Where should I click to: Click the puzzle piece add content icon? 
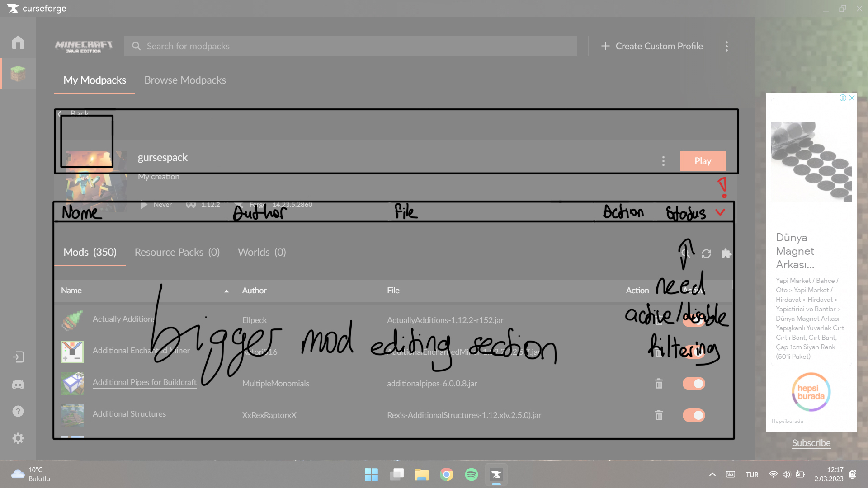tap(726, 254)
